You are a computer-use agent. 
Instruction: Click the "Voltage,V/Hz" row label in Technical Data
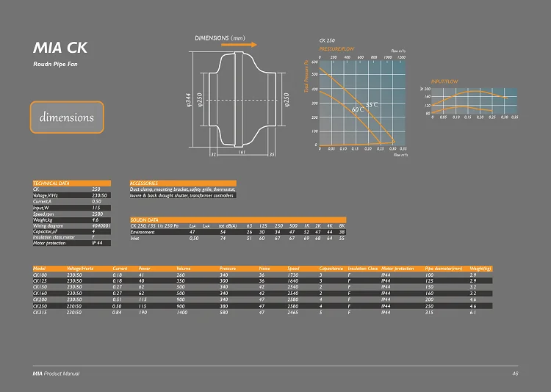click(x=46, y=195)
